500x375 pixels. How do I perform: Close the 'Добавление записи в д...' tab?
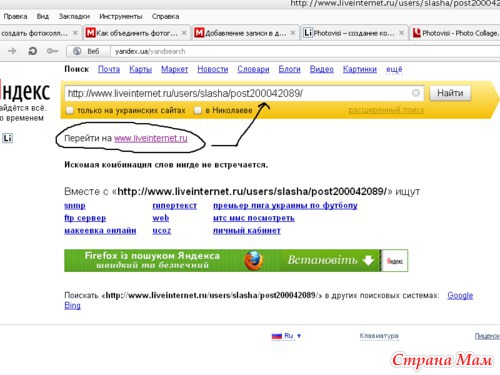(293, 33)
